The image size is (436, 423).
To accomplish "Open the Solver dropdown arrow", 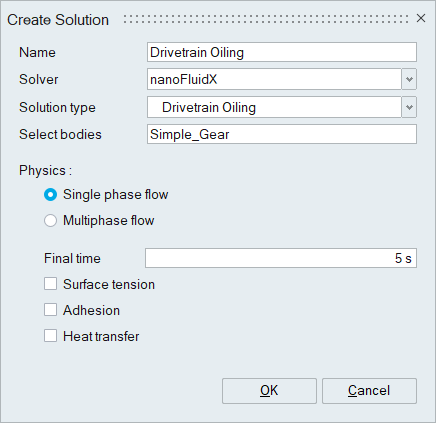I will [409, 79].
